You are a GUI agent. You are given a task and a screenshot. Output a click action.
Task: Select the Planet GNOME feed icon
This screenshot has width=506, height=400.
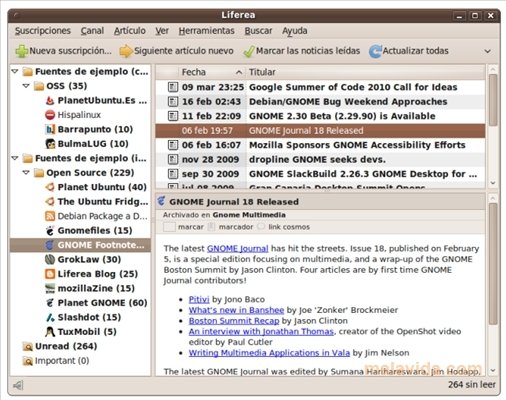(50, 303)
